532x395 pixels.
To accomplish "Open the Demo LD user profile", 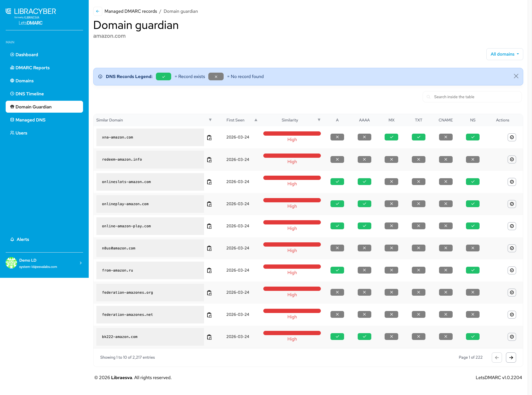I will (44, 263).
